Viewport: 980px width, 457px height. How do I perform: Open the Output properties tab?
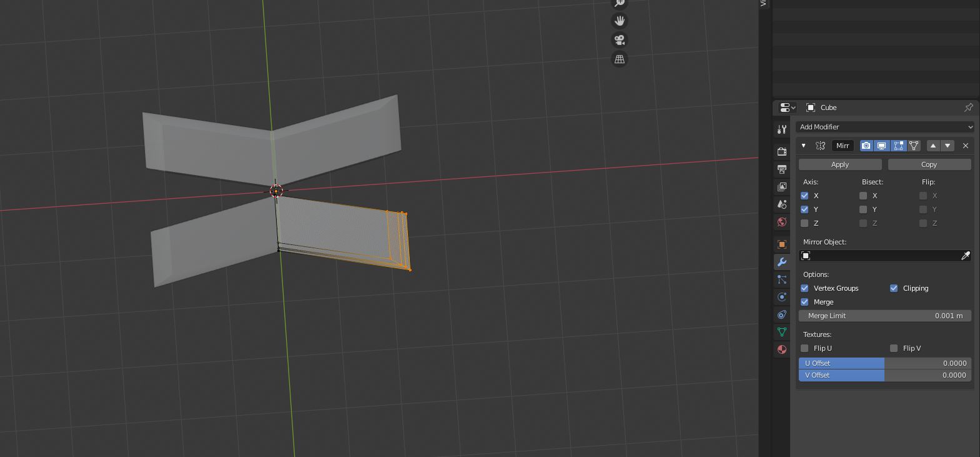pyautogui.click(x=782, y=169)
